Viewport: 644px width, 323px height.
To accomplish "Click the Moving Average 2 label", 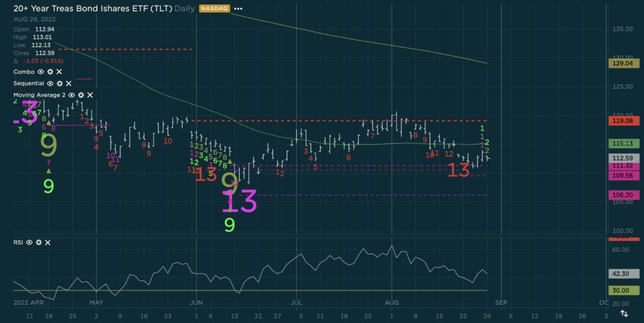I will pyautogui.click(x=40, y=95).
